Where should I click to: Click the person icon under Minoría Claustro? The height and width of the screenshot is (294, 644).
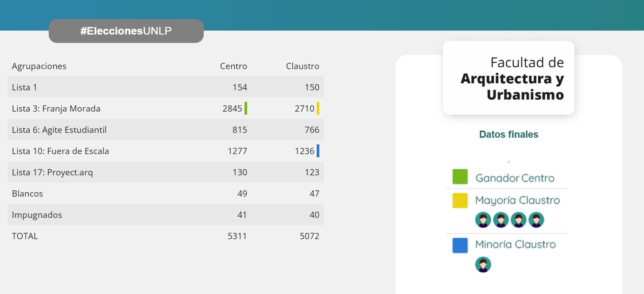[483, 264]
